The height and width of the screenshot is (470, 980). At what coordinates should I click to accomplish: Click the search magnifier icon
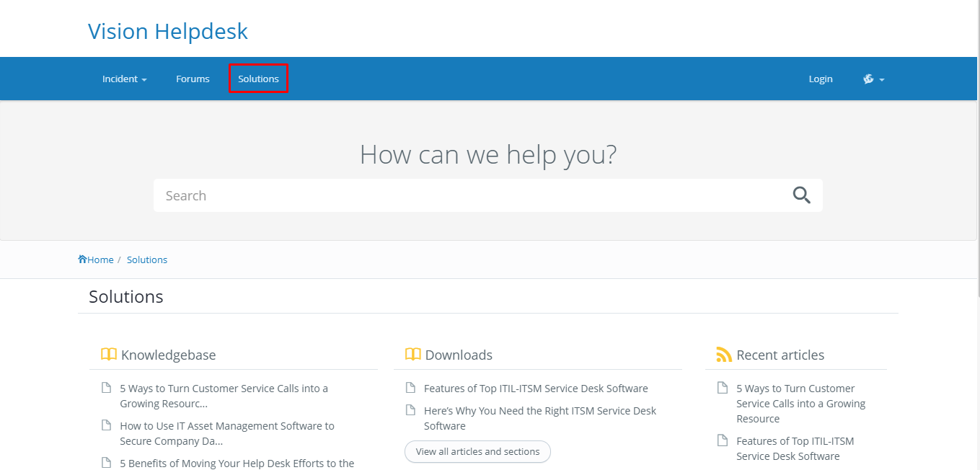802,195
